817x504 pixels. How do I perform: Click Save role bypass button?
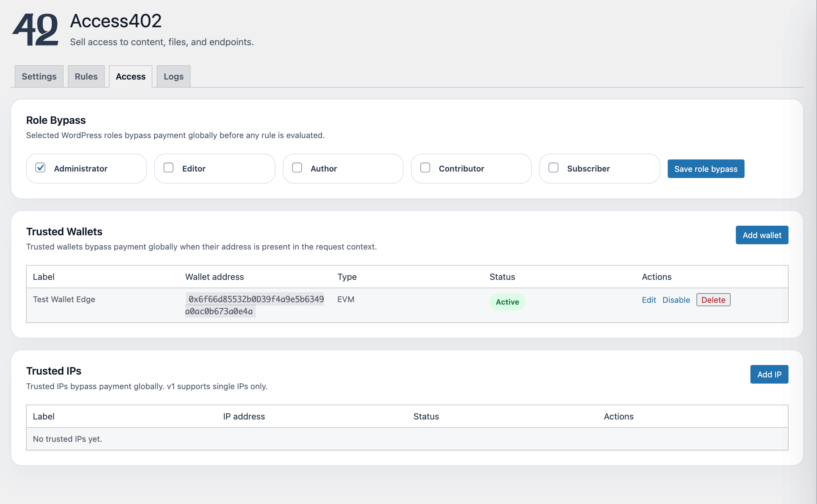[706, 169]
